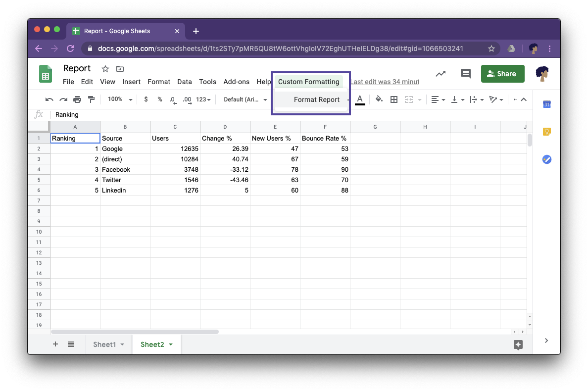Apply currency format with dollar icon
Screen dimensions: 588x391
(x=146, y=99)
